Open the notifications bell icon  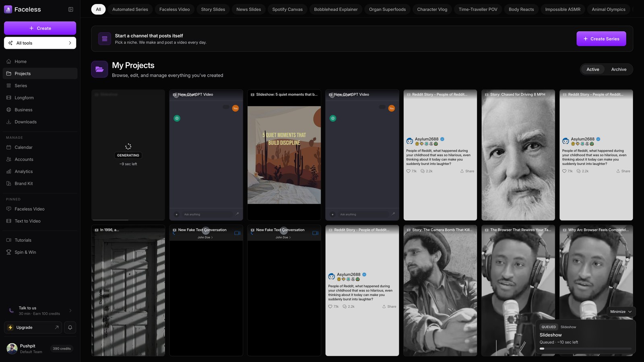(x=70, y=327)
